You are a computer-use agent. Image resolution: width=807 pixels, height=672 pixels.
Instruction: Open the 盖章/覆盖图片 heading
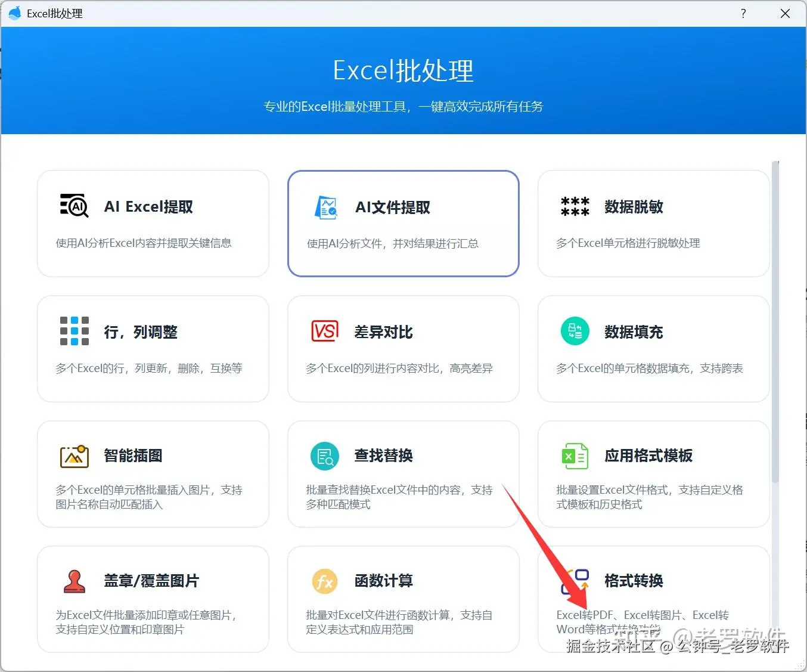[151, 581]
